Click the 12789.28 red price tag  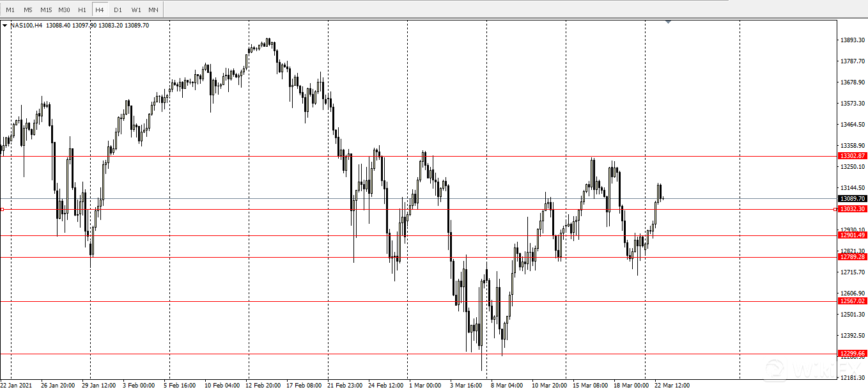coord(853,257)
